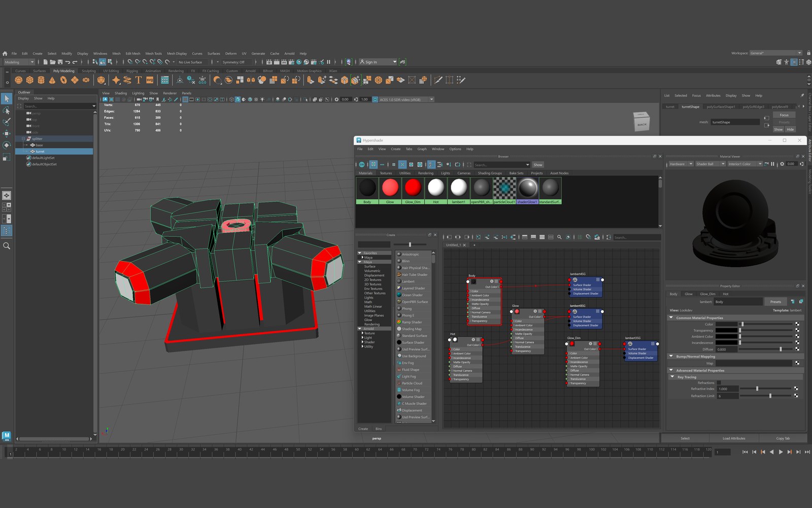Image resolution: width=812 pixels, height=508 pixels.
Task: Click map button next to Color attribute
Action: pyautogui.click(x=797, y=324)
